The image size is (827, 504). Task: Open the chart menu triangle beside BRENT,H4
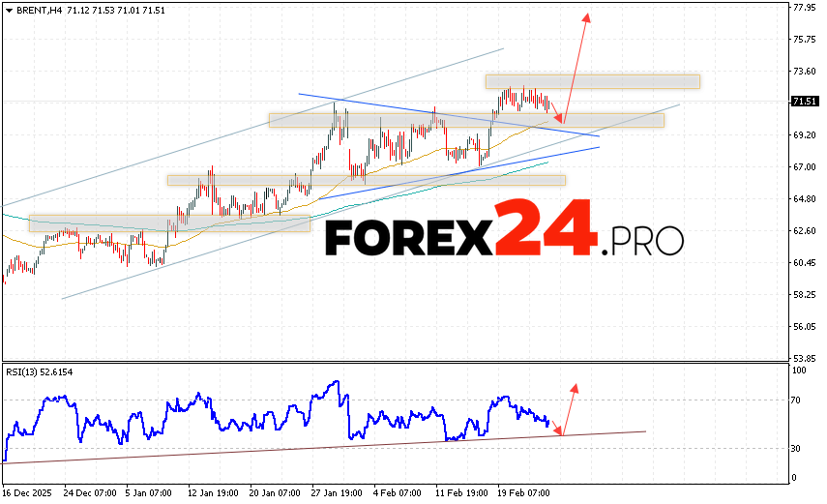pos(9,11)
